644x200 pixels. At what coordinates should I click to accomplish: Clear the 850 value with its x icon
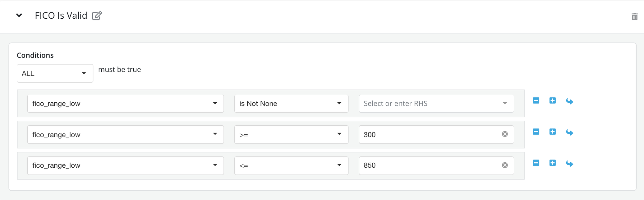click(x=505, y=165)
